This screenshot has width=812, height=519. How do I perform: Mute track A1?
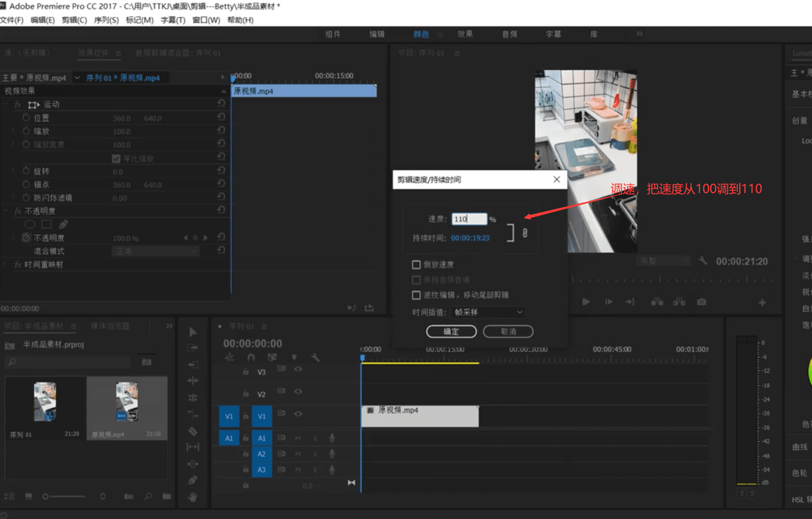click(298, 438)
